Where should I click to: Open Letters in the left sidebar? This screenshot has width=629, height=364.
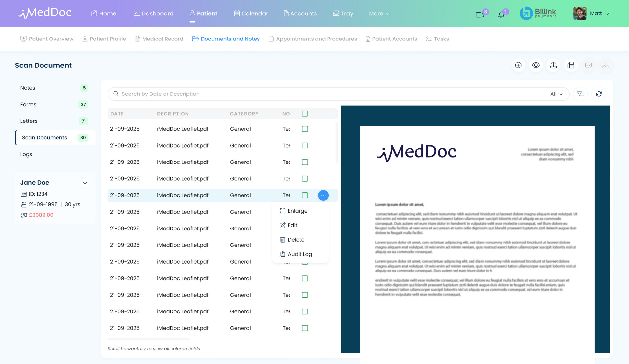coord(29,121)
